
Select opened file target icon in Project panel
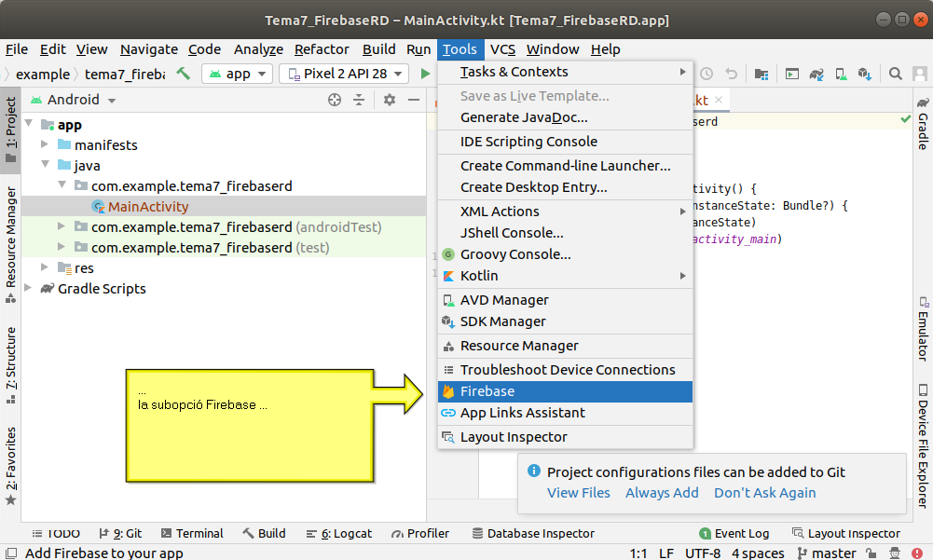pos(335,100)
